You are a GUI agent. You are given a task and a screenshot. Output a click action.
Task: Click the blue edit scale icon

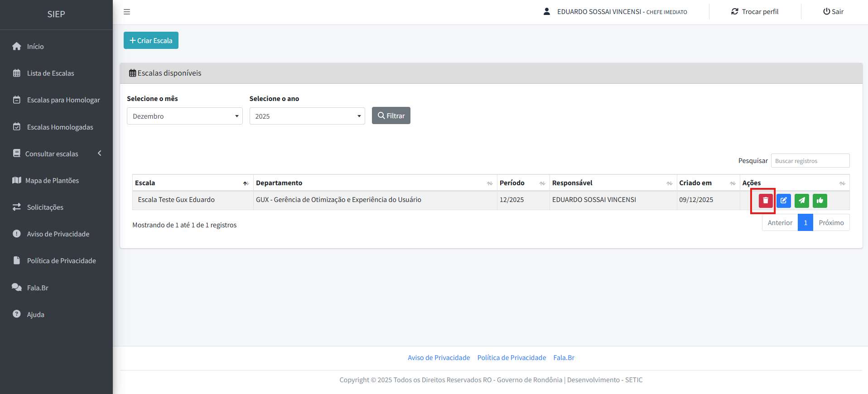pyautogui.click(x=783, y=201)
